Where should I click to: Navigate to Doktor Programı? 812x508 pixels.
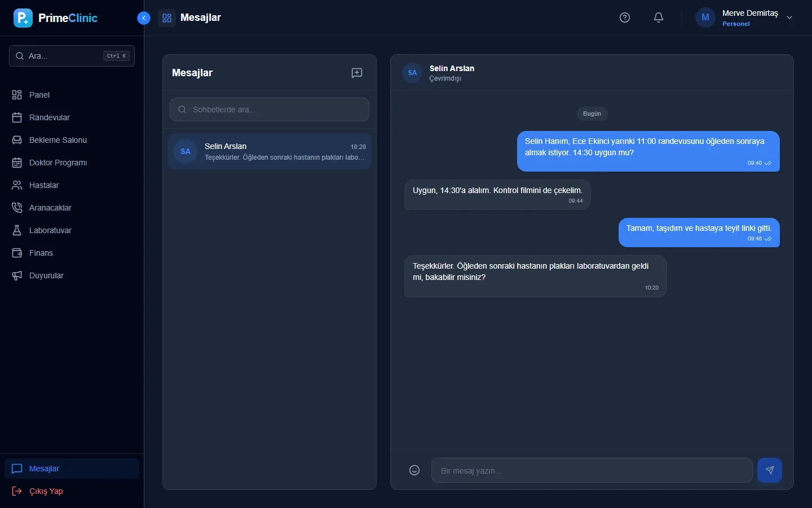pos(72,163)
